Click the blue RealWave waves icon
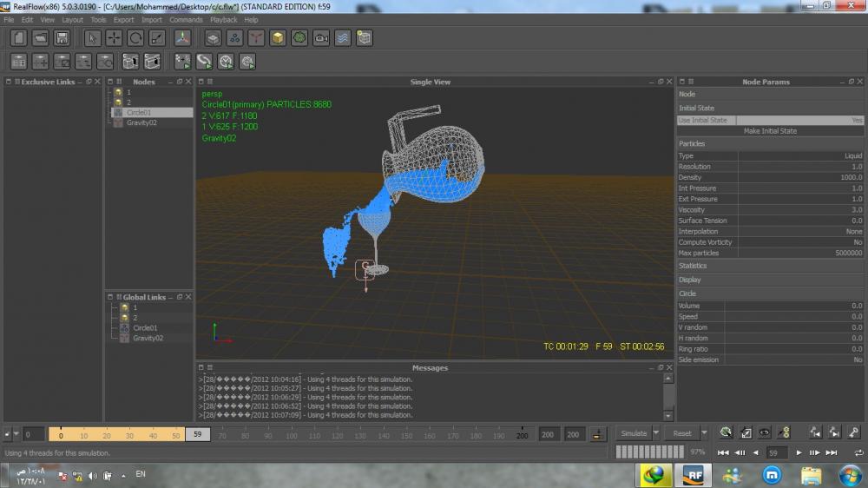 coord(343,38)
